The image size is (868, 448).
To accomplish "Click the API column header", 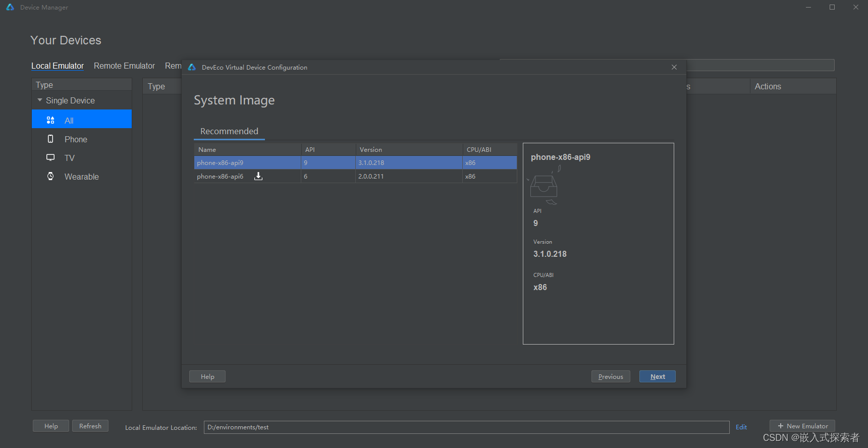I will (329, 149).
